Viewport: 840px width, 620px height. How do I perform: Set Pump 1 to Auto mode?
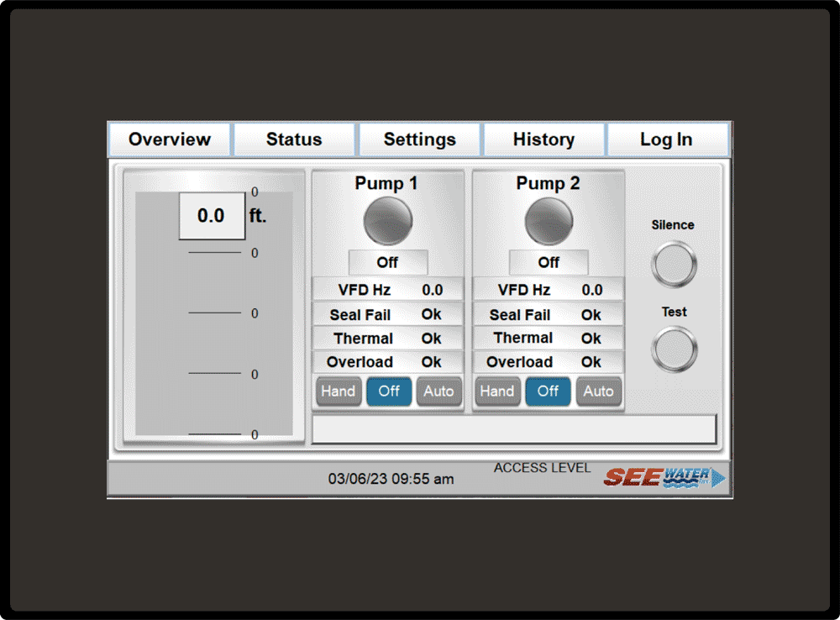(438, 391)
